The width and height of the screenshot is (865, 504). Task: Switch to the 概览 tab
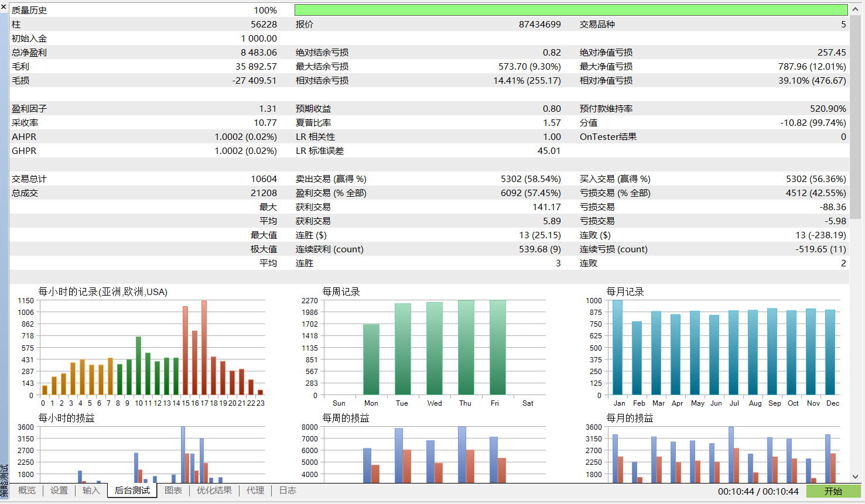pos(26,491)
